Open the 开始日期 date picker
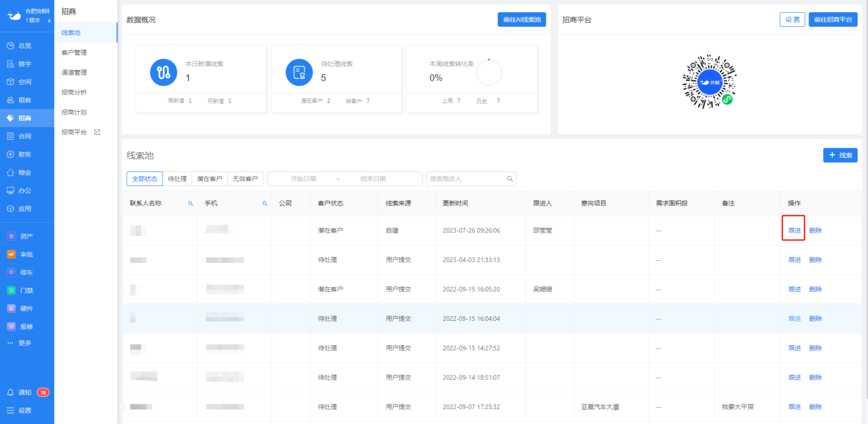This screenshot has height=424, width=868. [303, 179]
